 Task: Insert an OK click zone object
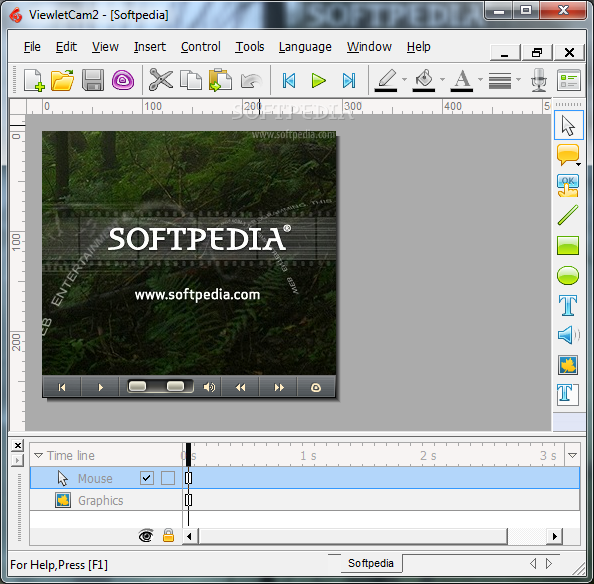[x=567, y=185]
